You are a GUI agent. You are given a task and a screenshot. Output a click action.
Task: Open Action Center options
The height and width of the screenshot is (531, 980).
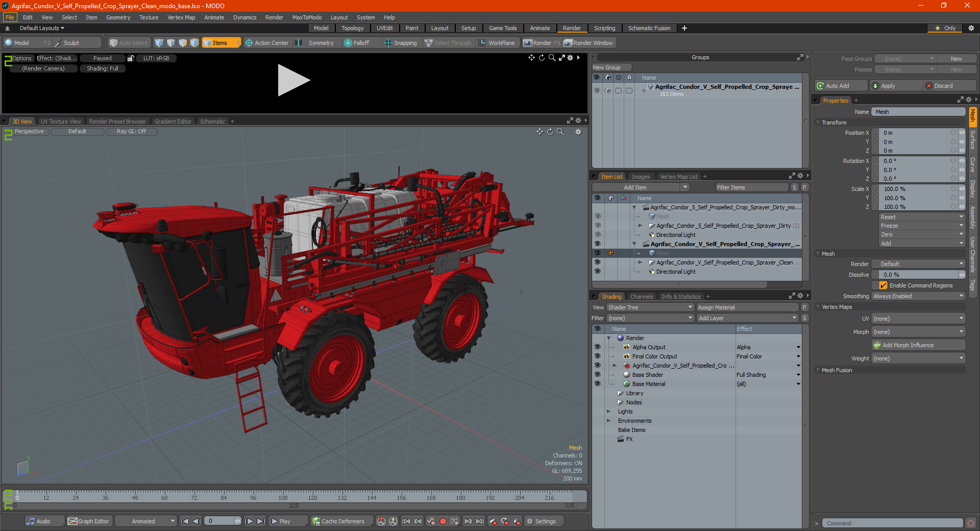267,43
